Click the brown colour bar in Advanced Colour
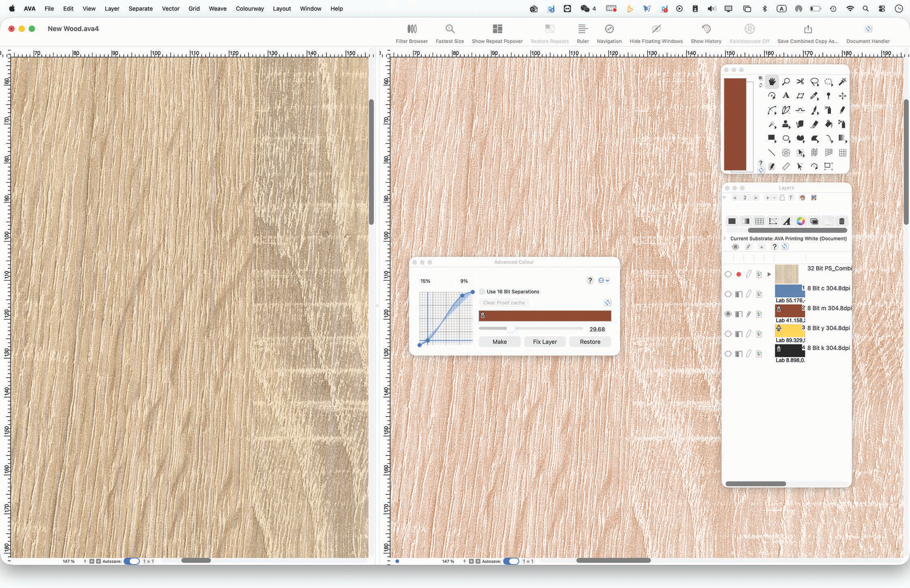910x588 pixels. 545,316
